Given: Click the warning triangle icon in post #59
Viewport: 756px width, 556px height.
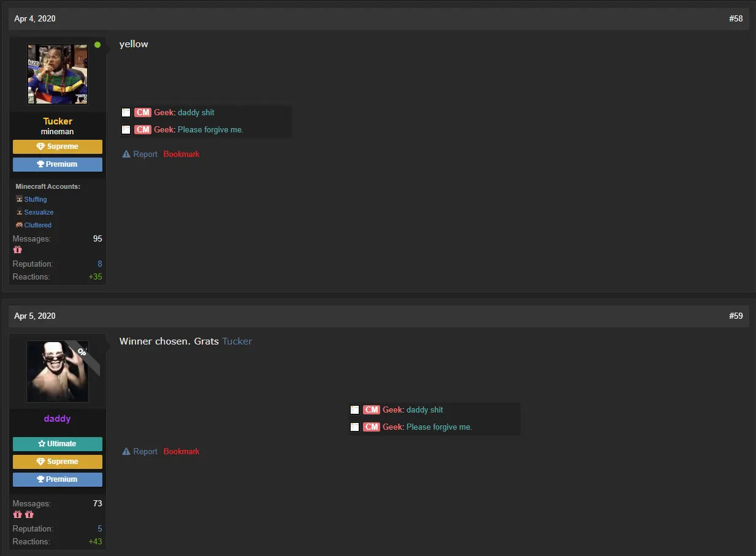Looking at the screenshot, I should pyautogui.click(x=126, y=452).
